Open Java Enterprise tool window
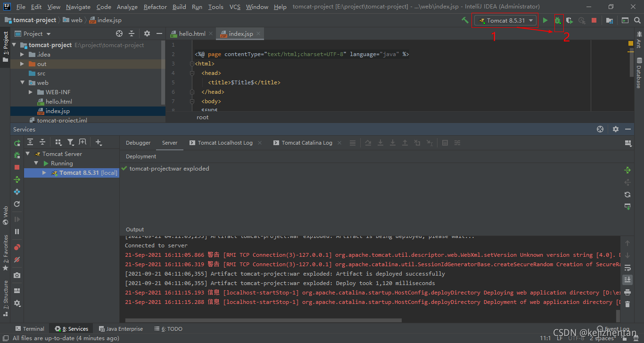 (x=121, y=329)
